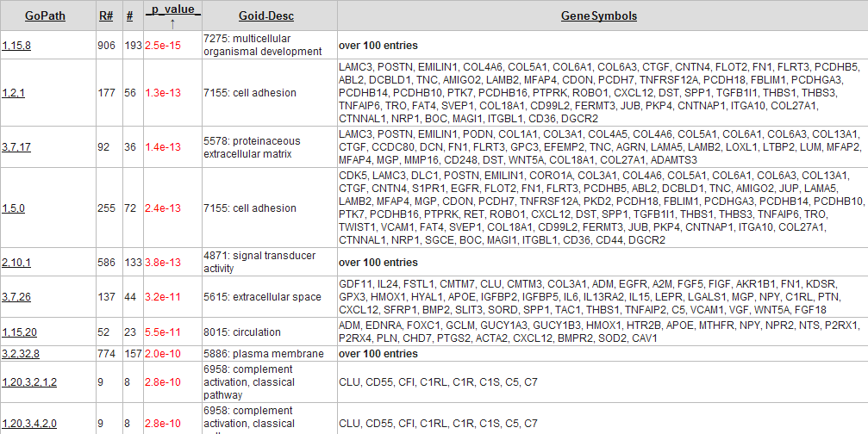Select p-value 2.4e-13
The width and height of the screenshot is (868, 434).
click(162, 208)
